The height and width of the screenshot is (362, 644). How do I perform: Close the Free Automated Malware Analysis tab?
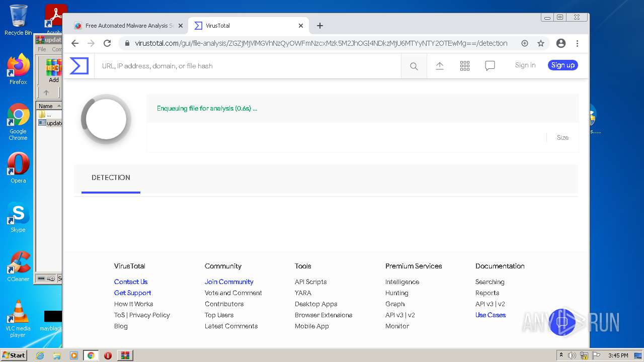(181, 26)
